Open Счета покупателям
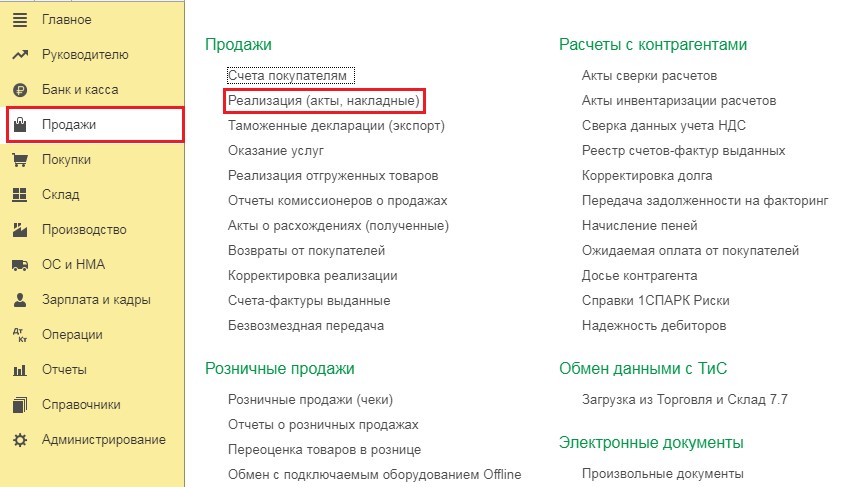Image resolution: width=865 pixels, height=487 pixels. (x=287, y=76)
